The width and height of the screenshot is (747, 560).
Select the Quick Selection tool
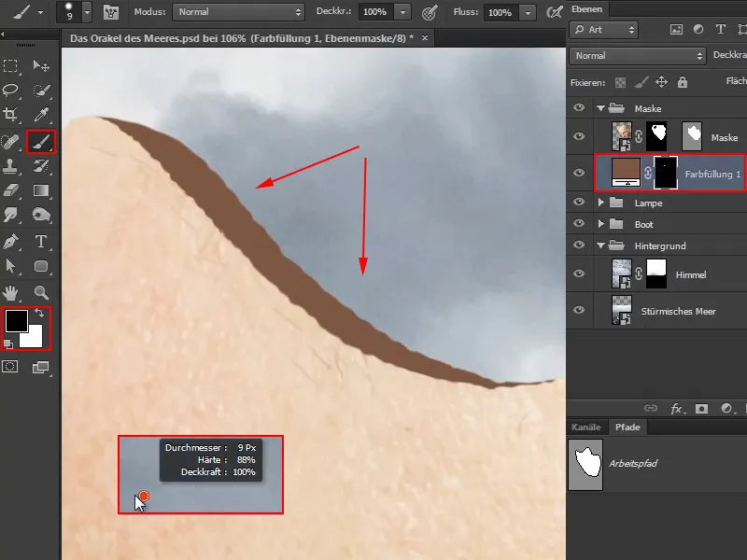tap(41, 90)
